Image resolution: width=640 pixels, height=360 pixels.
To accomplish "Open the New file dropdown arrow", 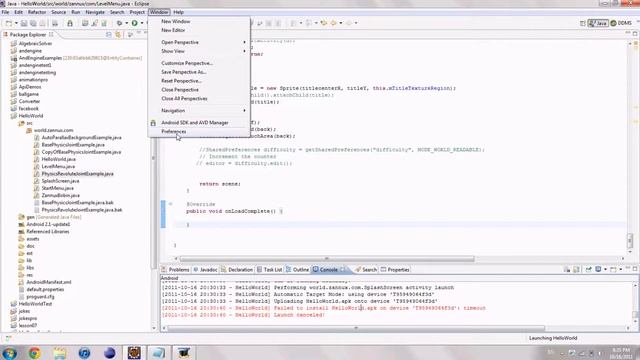I will point(16,23).
